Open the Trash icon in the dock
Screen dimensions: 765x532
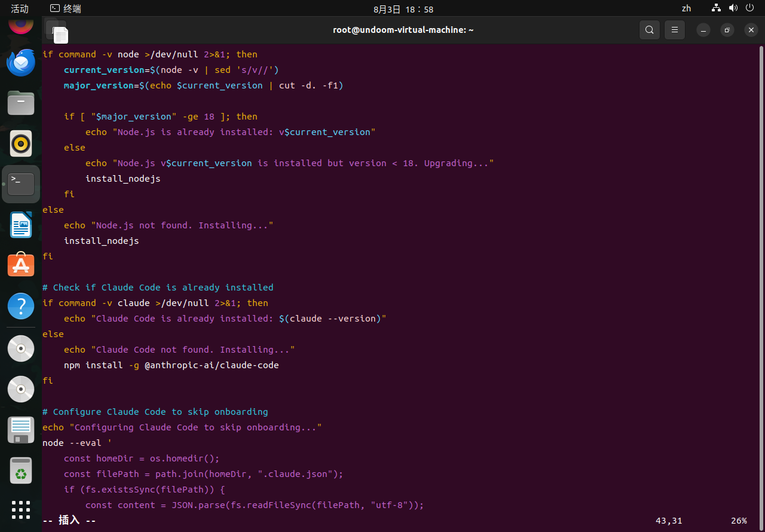coord(21,470)
